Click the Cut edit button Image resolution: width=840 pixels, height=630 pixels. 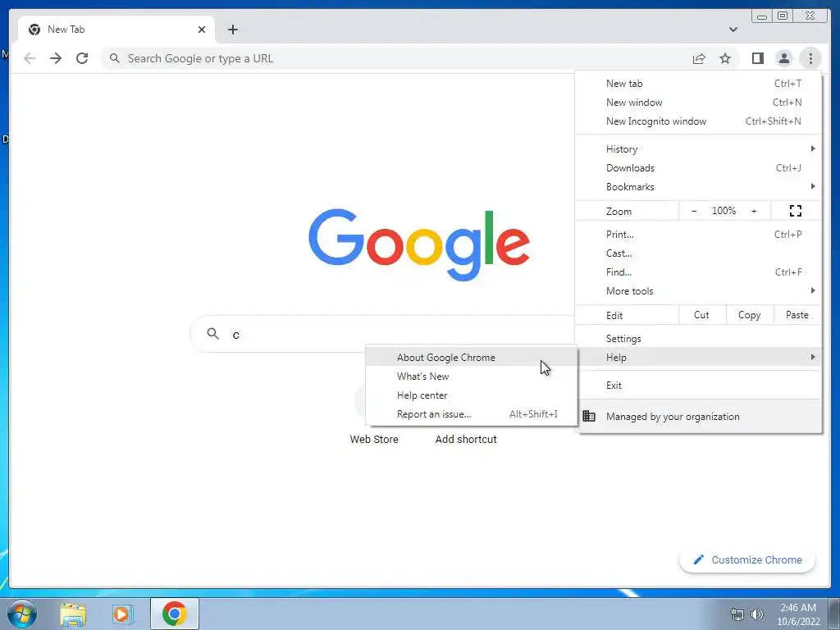click(702, 315)
